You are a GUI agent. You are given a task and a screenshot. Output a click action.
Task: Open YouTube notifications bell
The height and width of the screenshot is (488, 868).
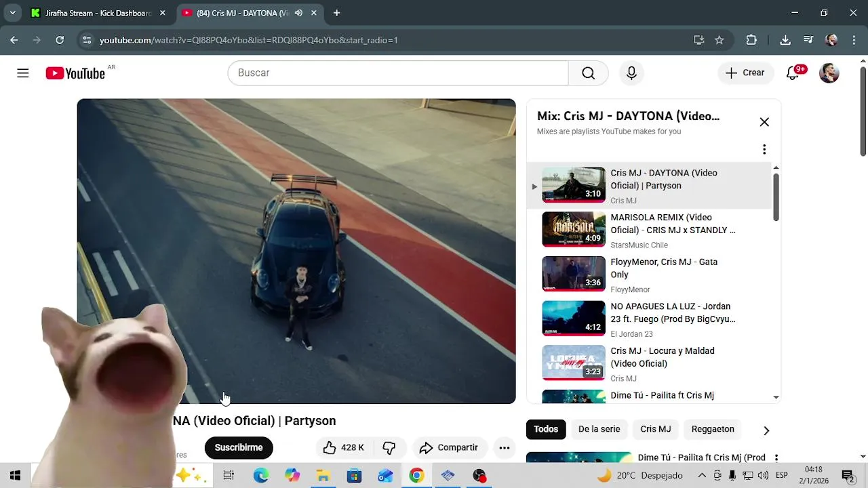click(793, 73)
